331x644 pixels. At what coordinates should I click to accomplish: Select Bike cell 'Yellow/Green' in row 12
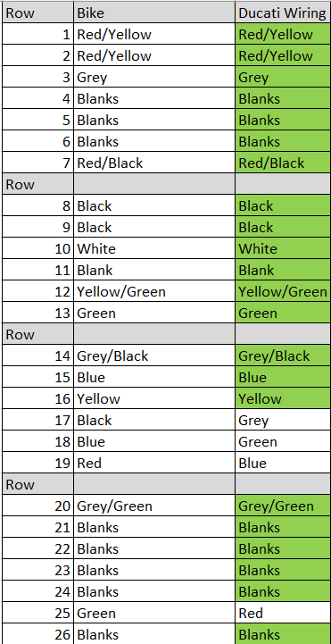(154, 291)
